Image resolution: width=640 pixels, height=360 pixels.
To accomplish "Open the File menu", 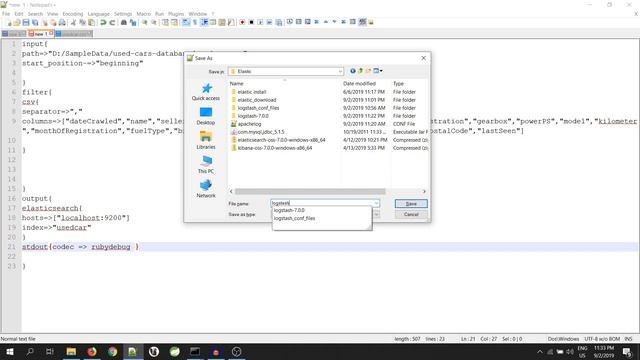I will [x=6, y=14].
